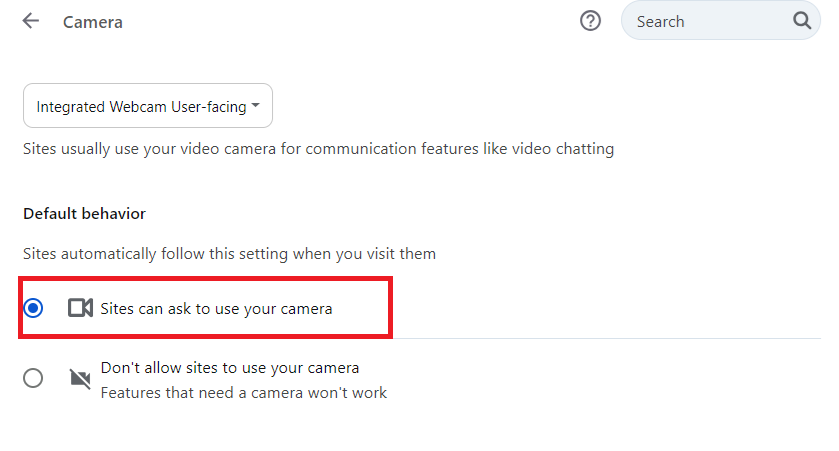Select the Don't allow sites radio button

[33, 378]
